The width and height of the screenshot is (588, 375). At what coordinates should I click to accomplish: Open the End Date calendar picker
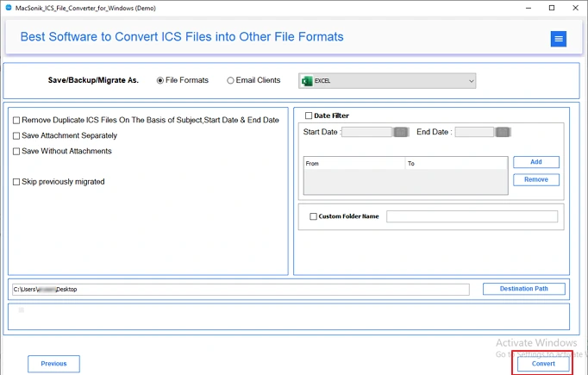click(503, 132)
